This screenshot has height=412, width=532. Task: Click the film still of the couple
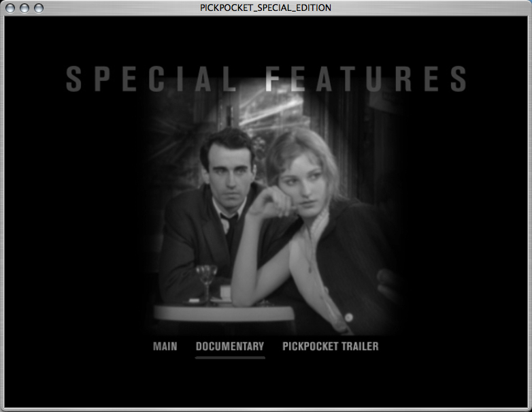coord(273,207)
